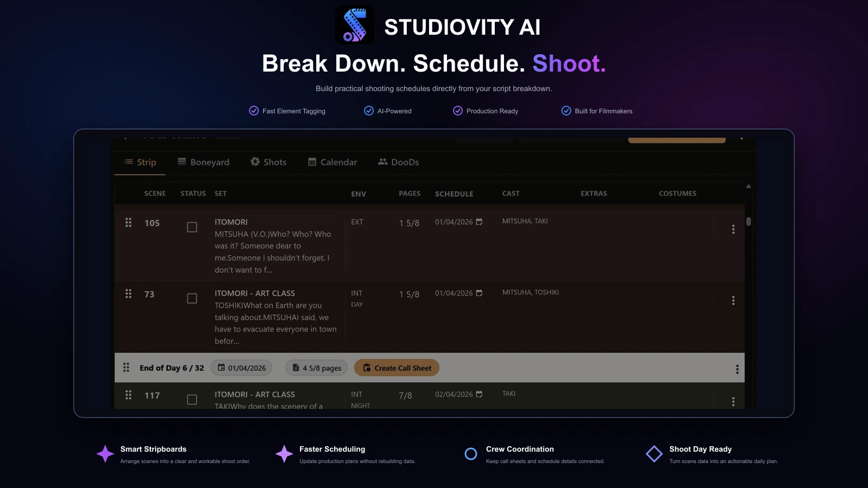The height and width of the screenshot is (488, 868).
Task: Open the three-dot menu for scene 105
Action: point(733,229)
